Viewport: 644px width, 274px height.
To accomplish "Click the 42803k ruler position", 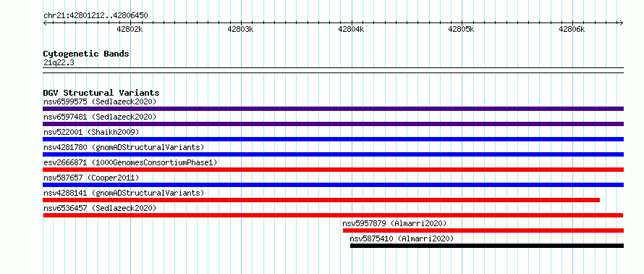I will click(x=240, y=29).
